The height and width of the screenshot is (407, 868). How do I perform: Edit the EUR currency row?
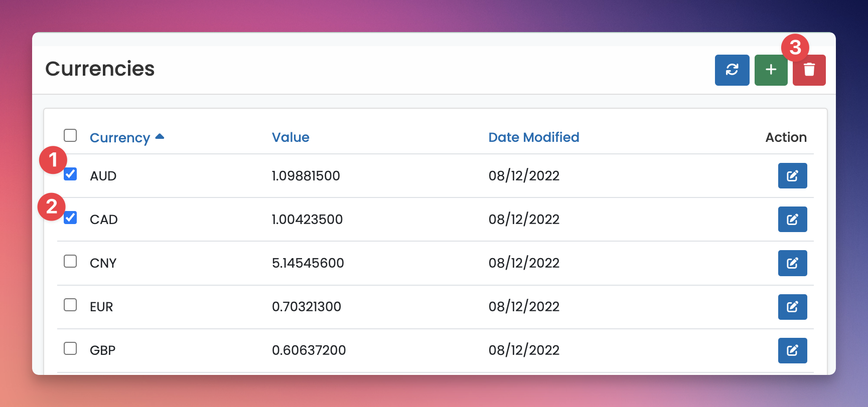click(792, 307)
